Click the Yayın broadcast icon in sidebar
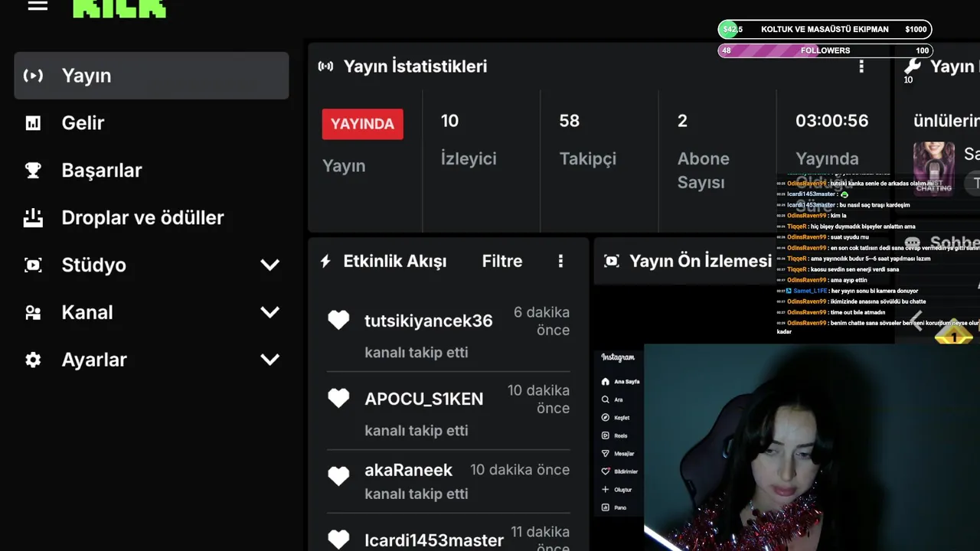This screenshot has height=551, width=980. [33, 76]
